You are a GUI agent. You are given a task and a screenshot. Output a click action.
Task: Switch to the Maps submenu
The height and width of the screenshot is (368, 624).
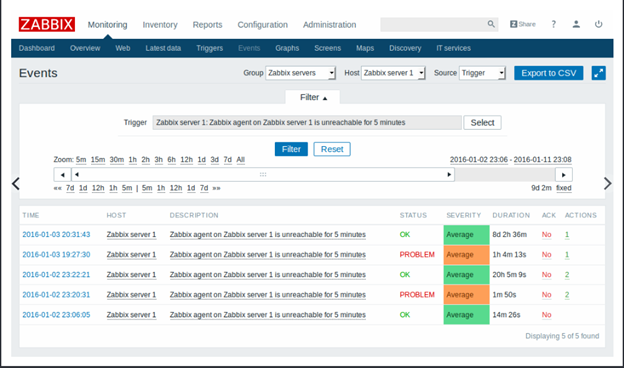(365, 48)
